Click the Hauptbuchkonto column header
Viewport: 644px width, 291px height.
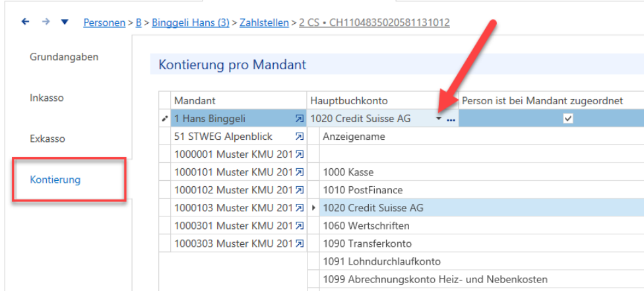click(x=383, y=101)
